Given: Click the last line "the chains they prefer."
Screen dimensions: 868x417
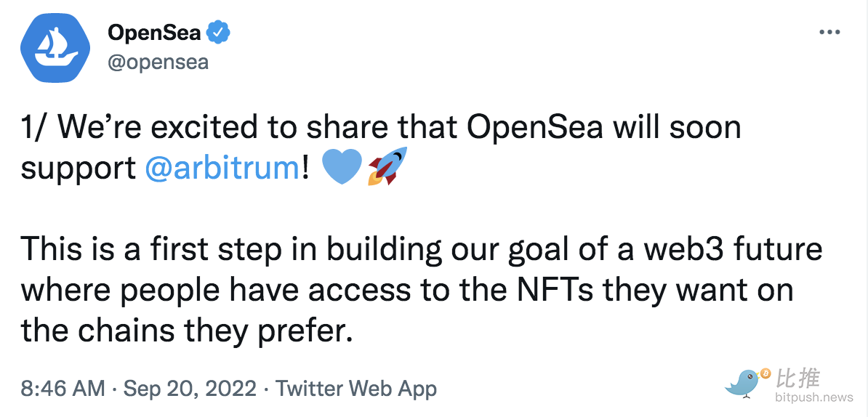Looking at the screenshot, I should pos(187,331).
